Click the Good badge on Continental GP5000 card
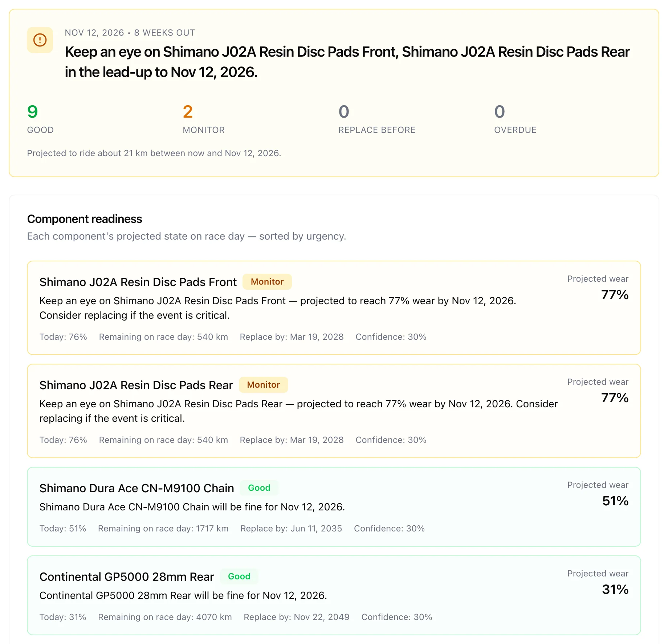The image size is (668, 644). (239, 576)
